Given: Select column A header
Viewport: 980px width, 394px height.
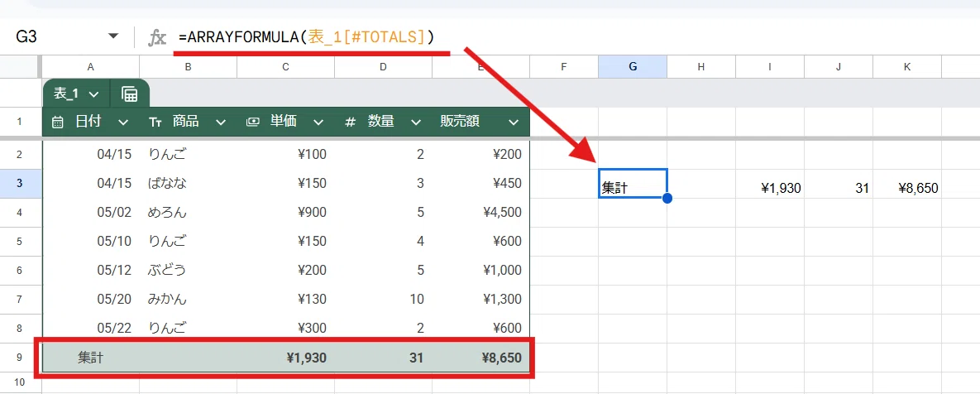Looking at the screenshot, I should tap(91, 67).
